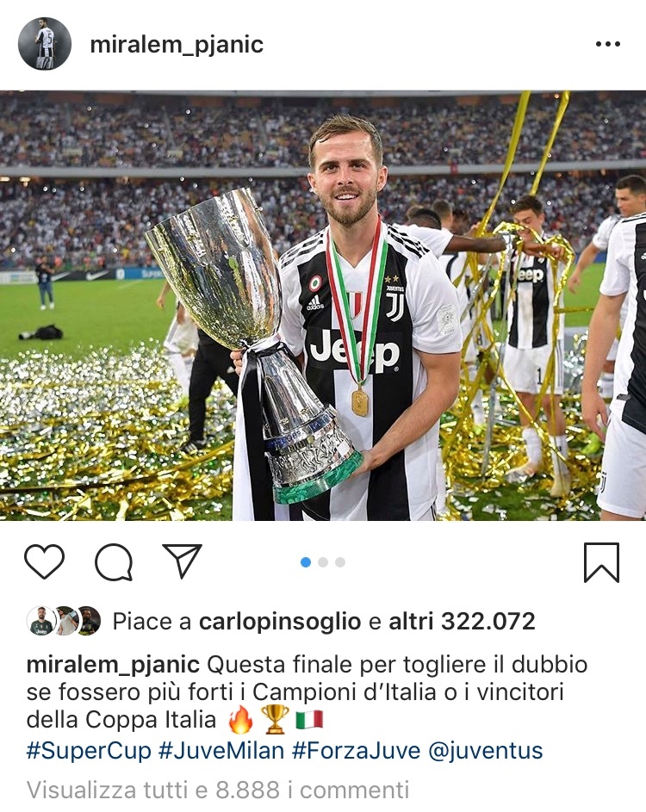Screen dimensions: 646x812
Task: Click first liker avatar thumbnail
Action: click(41, 620)
